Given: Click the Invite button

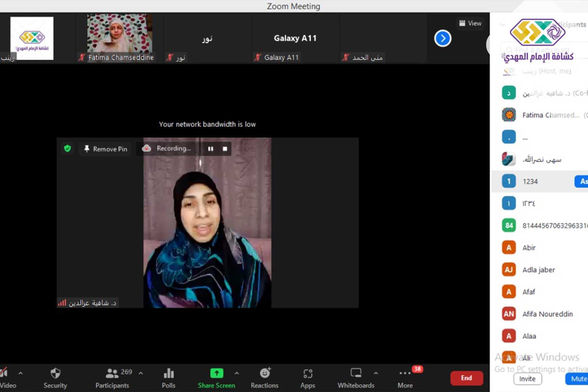Looking at the screenshot, I should tap(527, 379).
